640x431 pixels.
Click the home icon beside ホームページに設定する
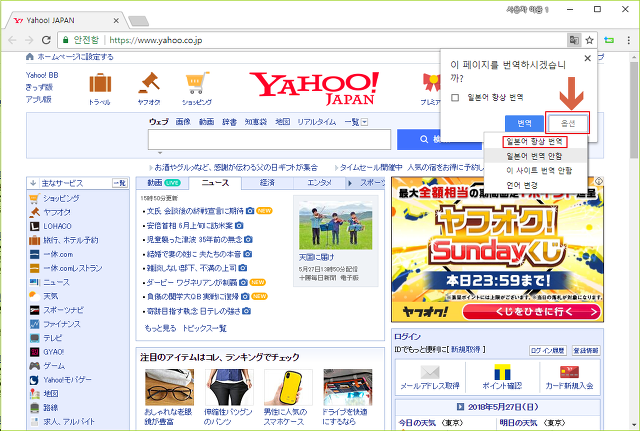coord(30,57)
